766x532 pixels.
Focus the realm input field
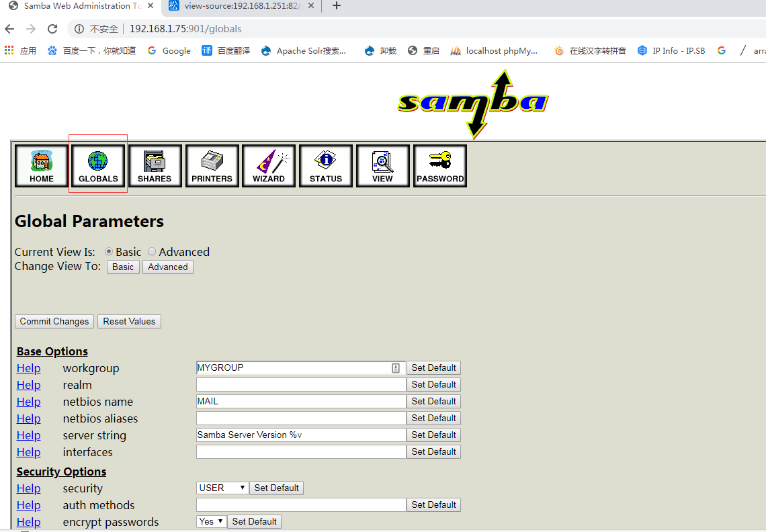coord(301,384)
